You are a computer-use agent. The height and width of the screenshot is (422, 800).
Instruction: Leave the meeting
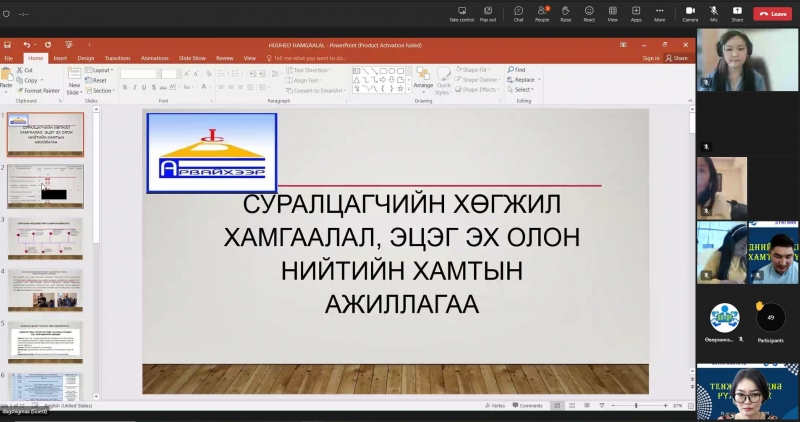773,13
